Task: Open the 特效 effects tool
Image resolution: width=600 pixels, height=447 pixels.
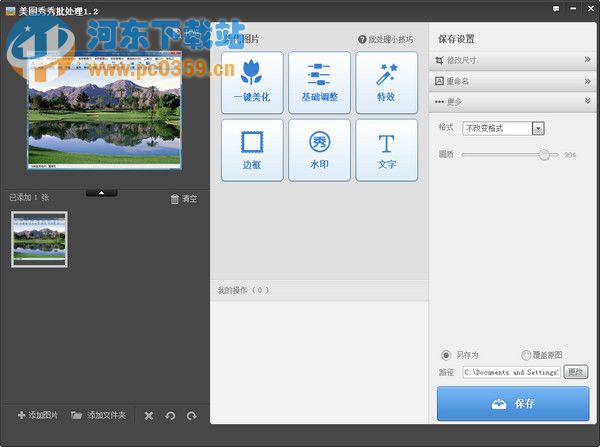Action: (386, 83)
